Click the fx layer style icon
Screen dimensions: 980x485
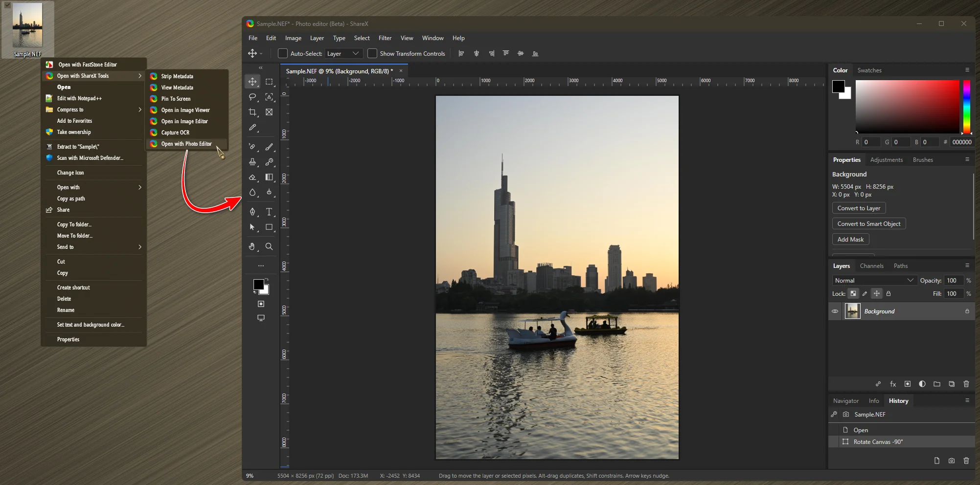[893, 384]
